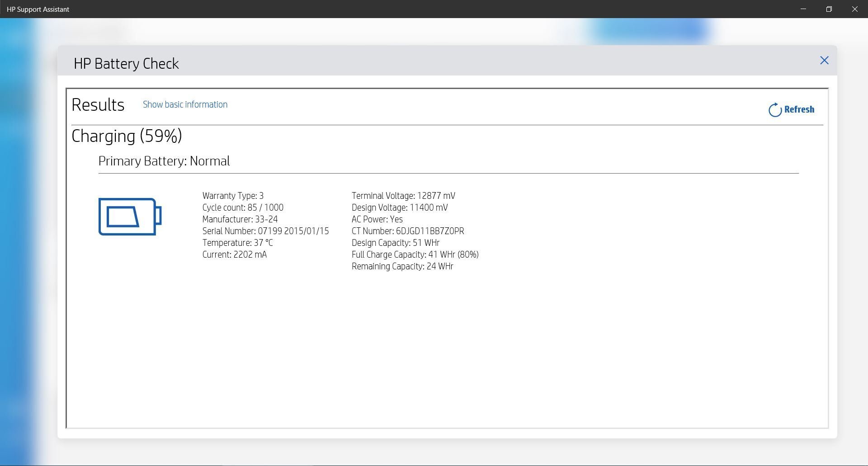Click the Charging (59%) status heading

tap(127, 136)
